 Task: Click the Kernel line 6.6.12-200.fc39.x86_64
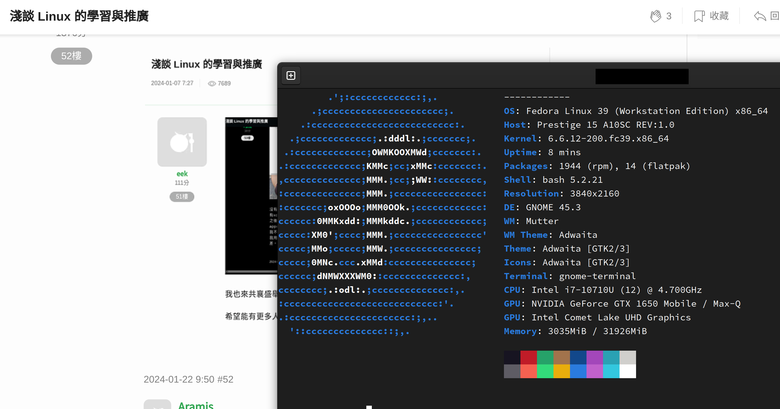(x=586, y=139)
